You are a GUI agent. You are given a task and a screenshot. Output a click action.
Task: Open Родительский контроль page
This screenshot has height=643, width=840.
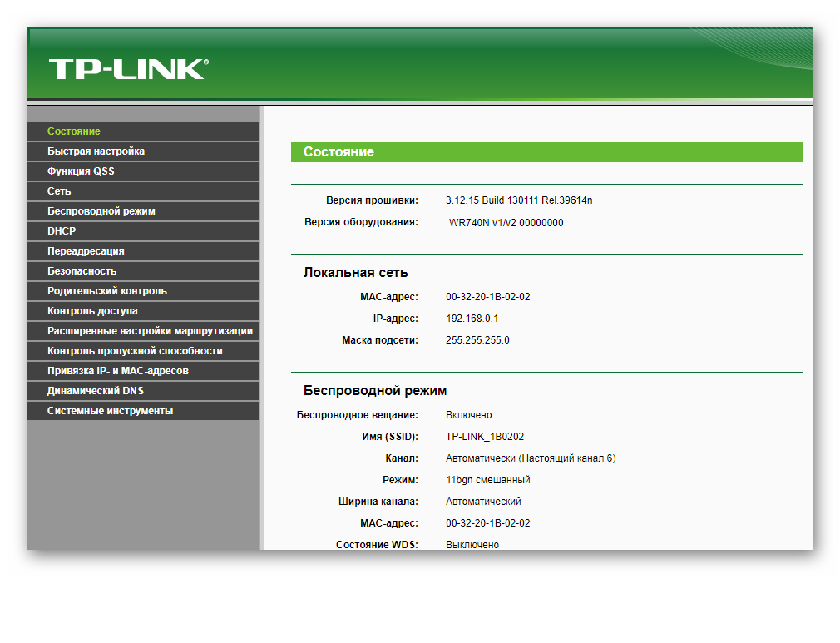[x=106, y=291]
